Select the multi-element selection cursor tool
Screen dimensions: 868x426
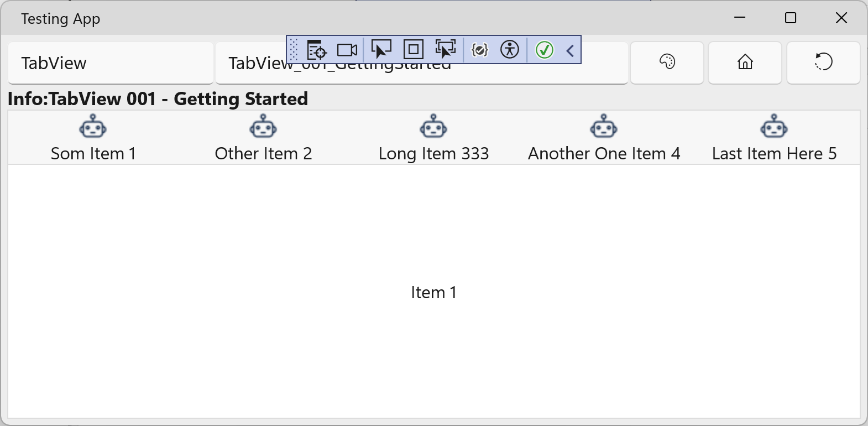pyautogui.click(x=446, y=50)
